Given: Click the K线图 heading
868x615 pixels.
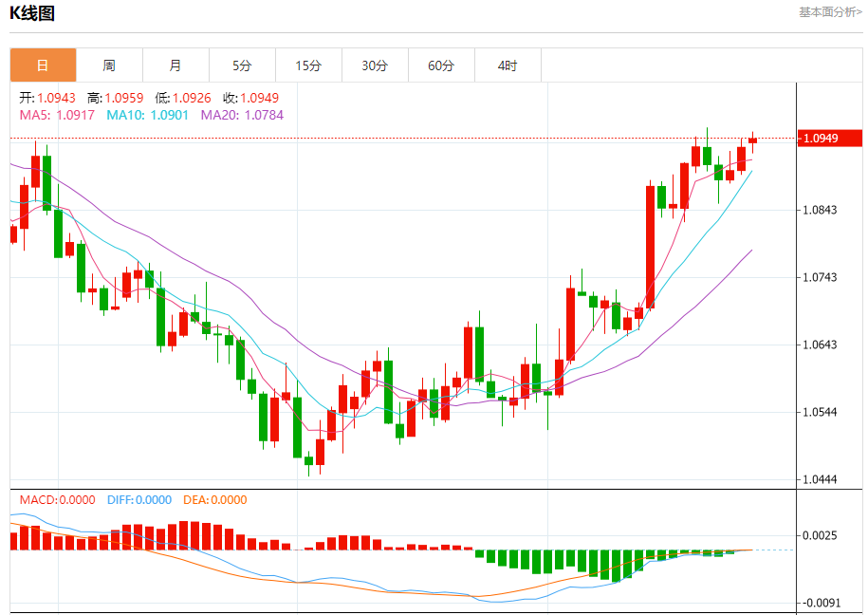Looking at the screenshot, I should [x=32, y=12].
